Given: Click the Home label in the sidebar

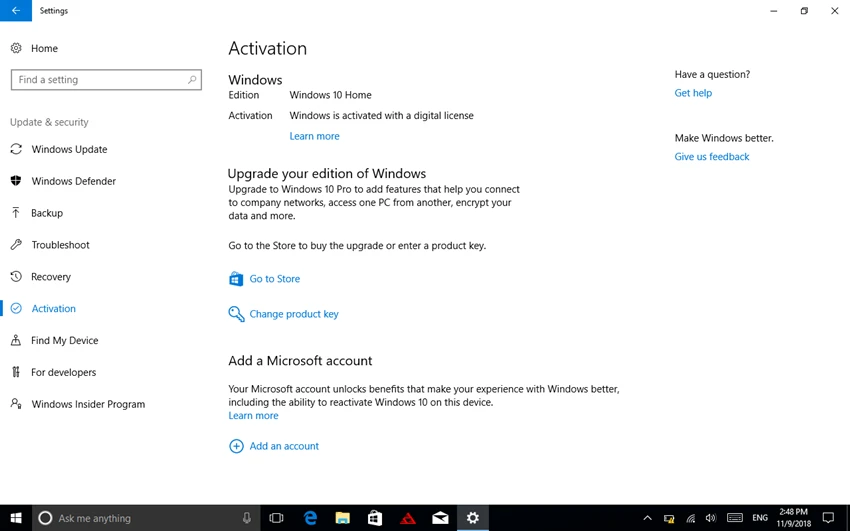Looking at the screenshot, I should pos(44,48).
